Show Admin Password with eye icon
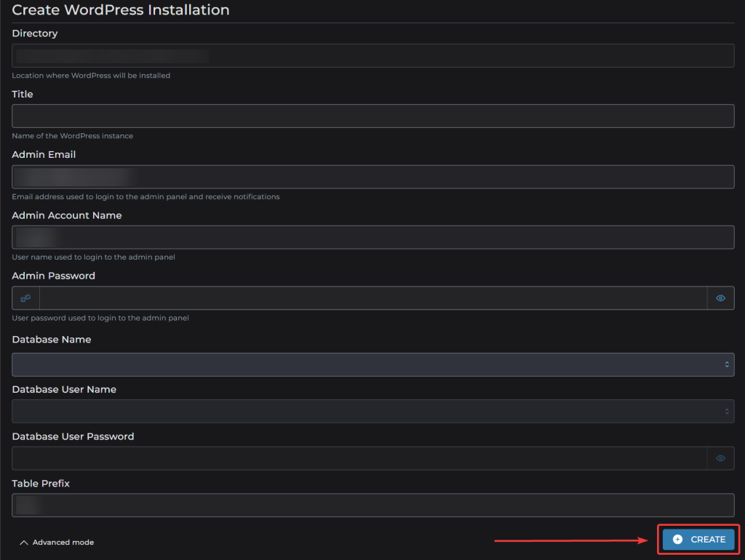 pos(720,298)
